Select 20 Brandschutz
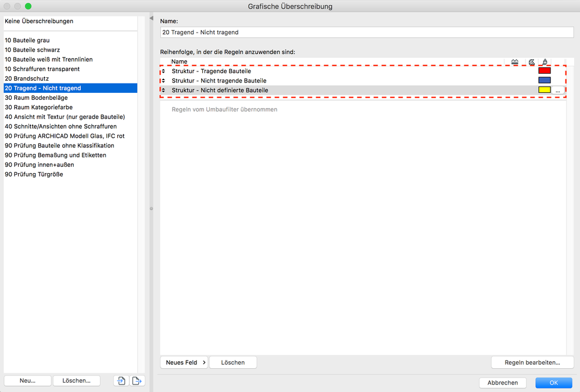The height and width of the screenshot is (392, 580). pos(71,79)
